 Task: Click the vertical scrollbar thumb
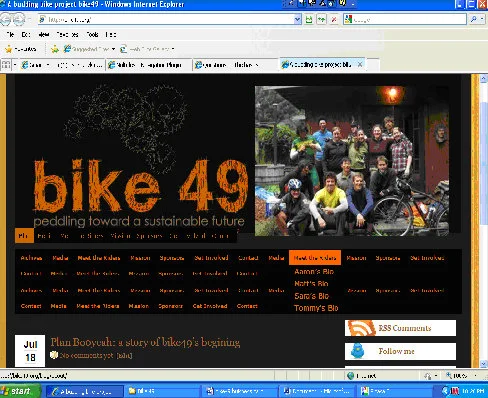483,163
